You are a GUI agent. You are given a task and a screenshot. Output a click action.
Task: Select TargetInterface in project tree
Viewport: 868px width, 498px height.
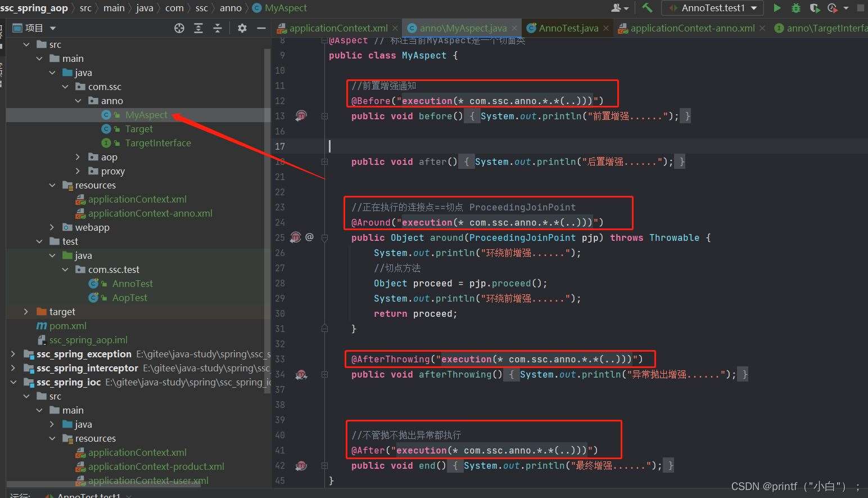click(x=158, y=143)
